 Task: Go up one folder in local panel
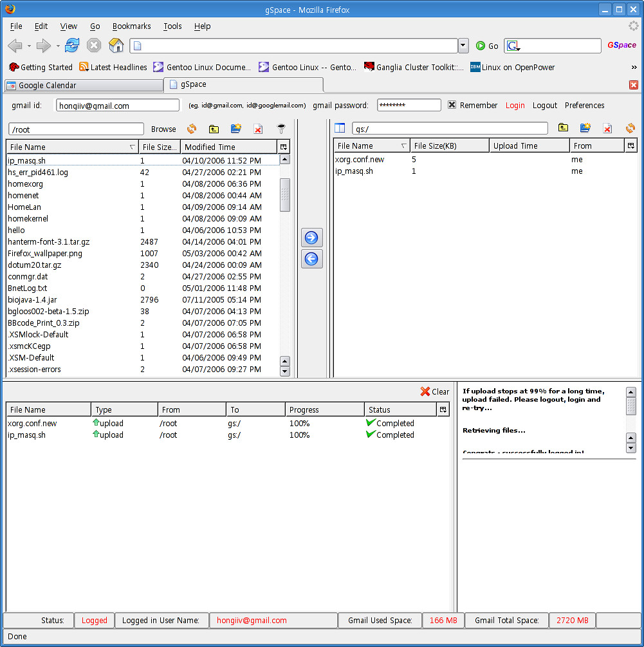(214, 129)
